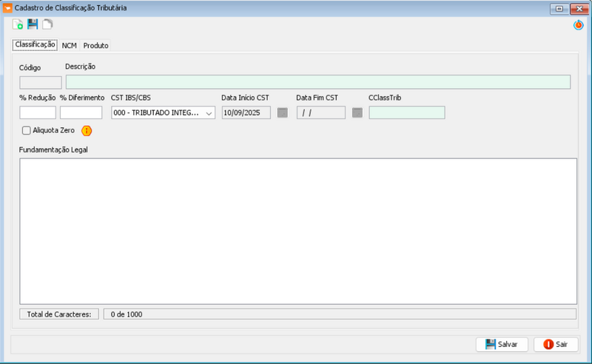Click the application icon in title bar
The image size is (592, 364).
click(8, 7)
